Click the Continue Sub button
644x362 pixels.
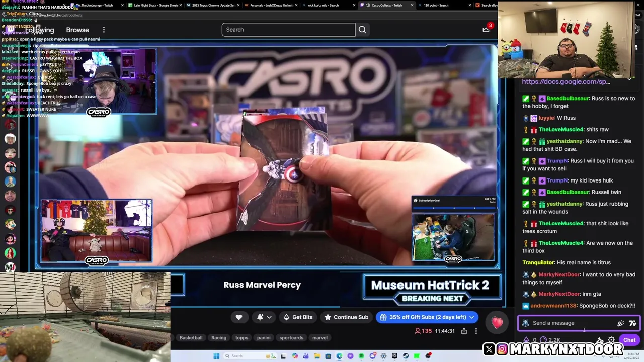[x=346, y=317]
